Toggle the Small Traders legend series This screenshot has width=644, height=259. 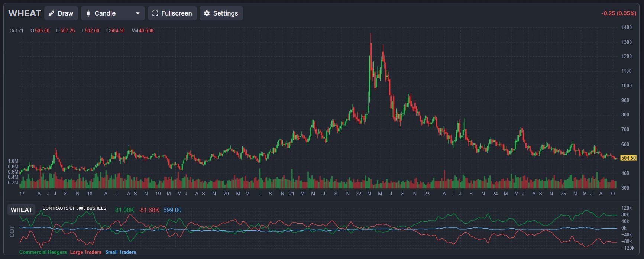pyautogui.click(x=120, y=252)
